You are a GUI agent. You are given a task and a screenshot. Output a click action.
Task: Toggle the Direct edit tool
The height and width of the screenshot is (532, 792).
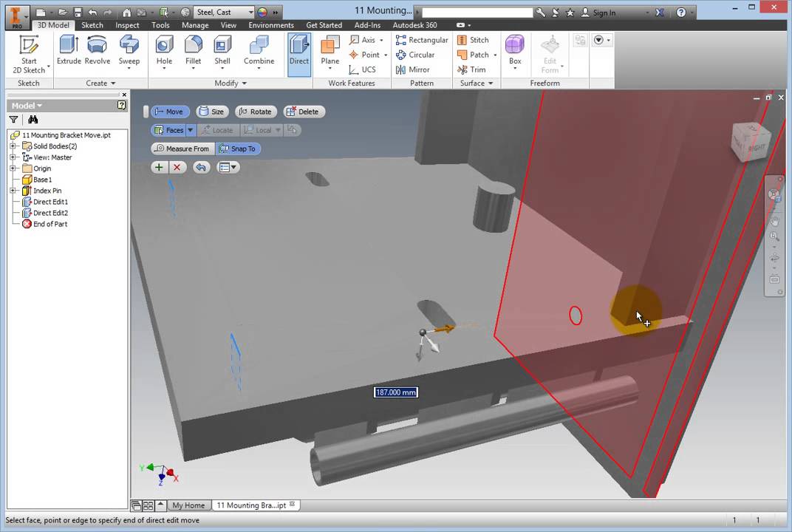(x=299, y=55)
